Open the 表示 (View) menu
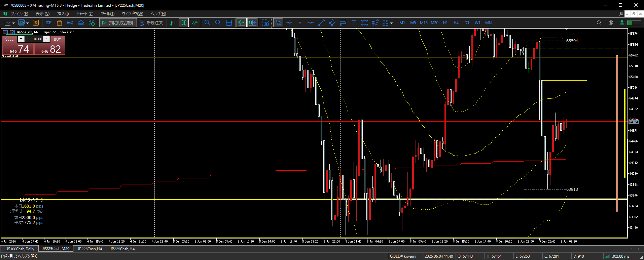644x260 pixels. pyautogui.click(x=42, y=14)
